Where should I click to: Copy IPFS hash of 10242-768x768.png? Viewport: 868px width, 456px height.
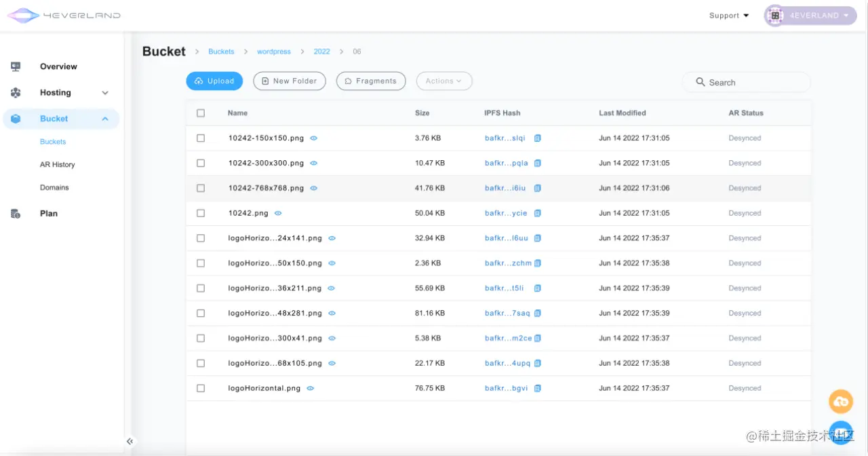click(537, 188)
